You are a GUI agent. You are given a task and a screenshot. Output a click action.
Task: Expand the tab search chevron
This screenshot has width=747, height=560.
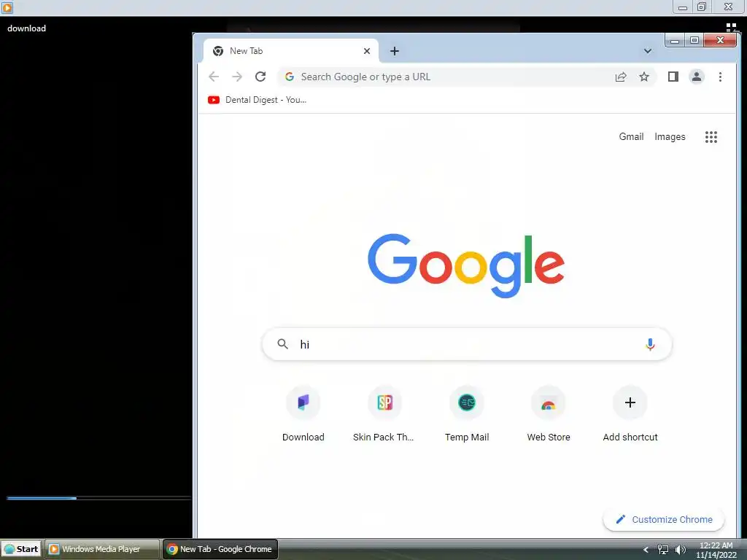pos(648,51)
